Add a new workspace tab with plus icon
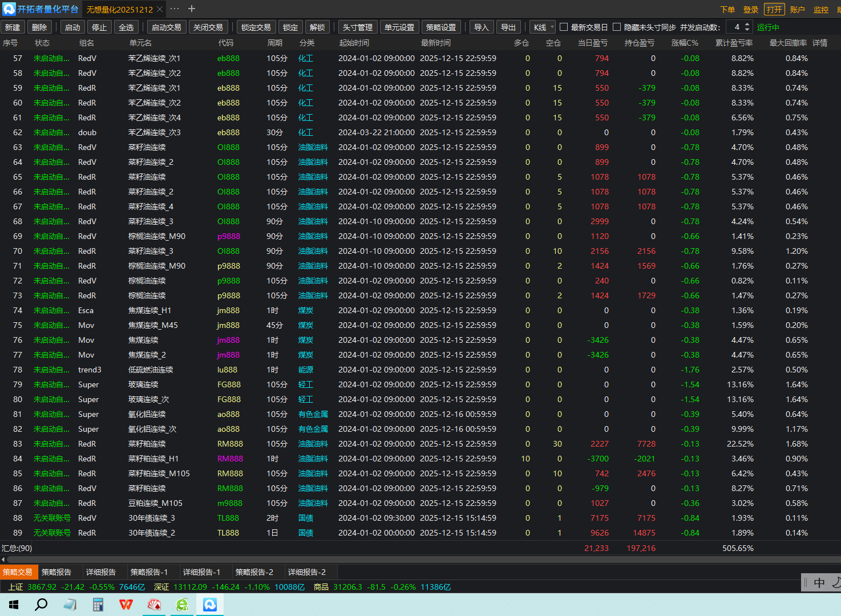The height and width of the screenshot is (616, 841). pyautogui.click(x=192, y=9)
